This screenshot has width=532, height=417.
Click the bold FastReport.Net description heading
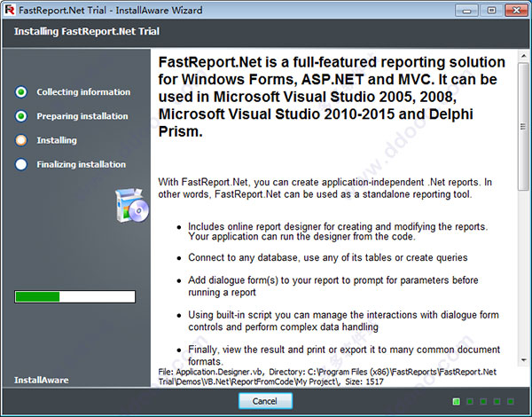tap(332, 97)
